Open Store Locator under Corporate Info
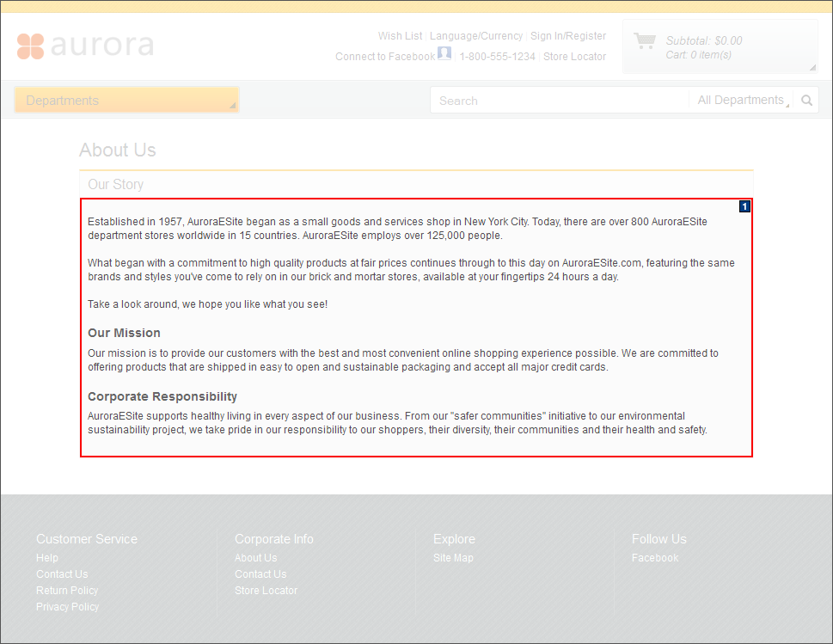 tap(266, 591)
